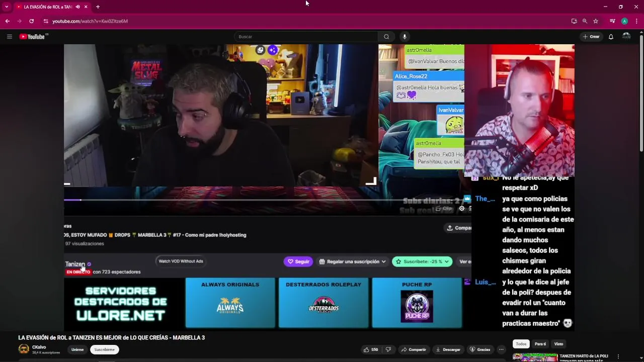Click the EN DIRECTO live badge

(78, 272)
